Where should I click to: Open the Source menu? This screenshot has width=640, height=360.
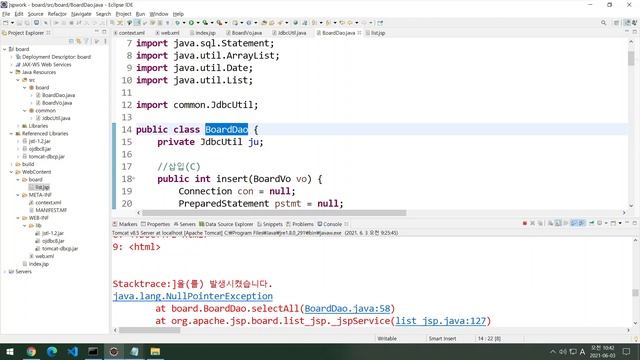pos(35,14)
